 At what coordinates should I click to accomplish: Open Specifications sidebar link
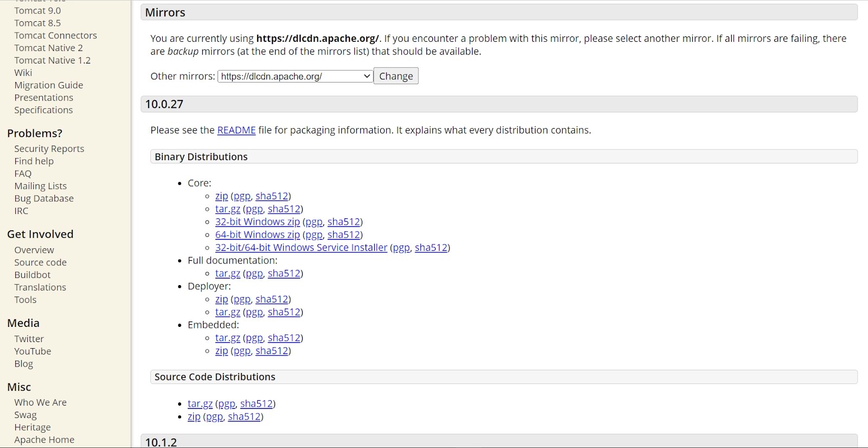pyautogui.click(x=43, y=110)
